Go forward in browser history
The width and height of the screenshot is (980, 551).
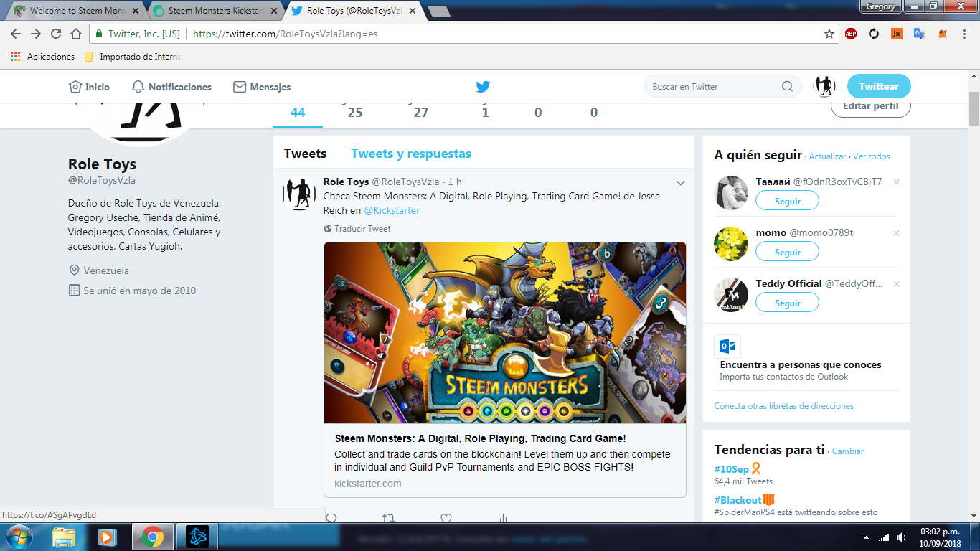[x=36, y=34]
